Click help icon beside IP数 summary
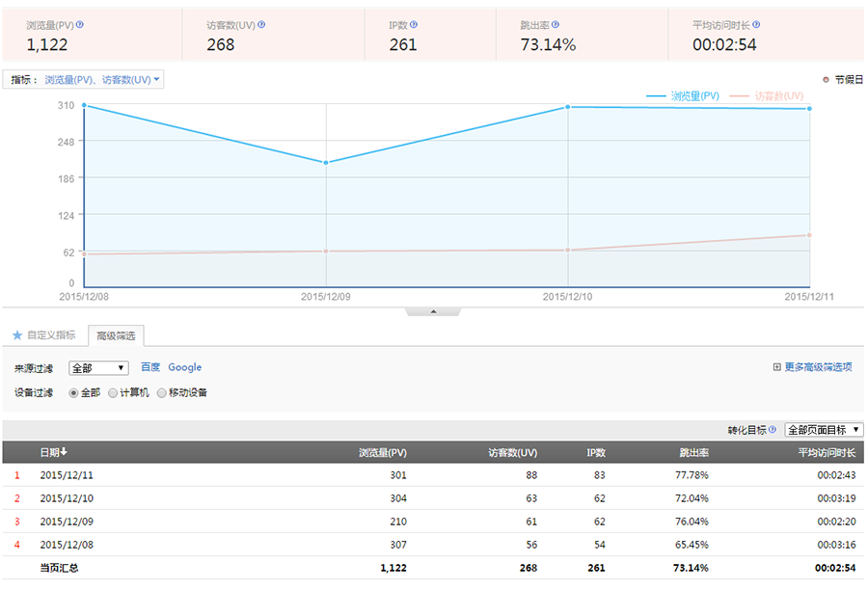 [414, 25]
